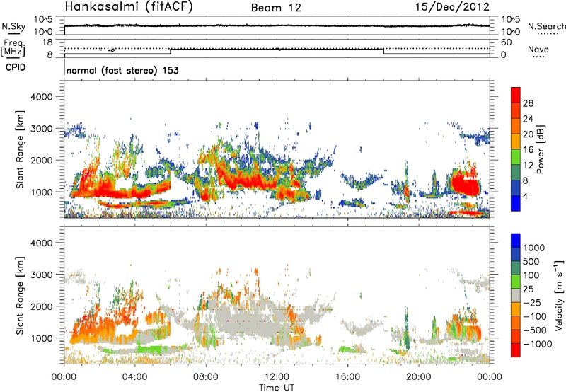Click the '60' tick on Nave axis
Screen dimensions: 566x392
(x=506, y=42)
